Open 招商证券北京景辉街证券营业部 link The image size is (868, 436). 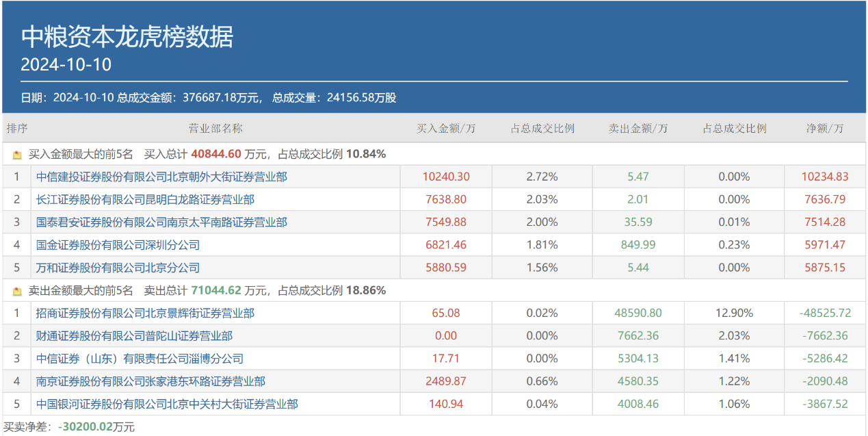(x=145, y=313)
